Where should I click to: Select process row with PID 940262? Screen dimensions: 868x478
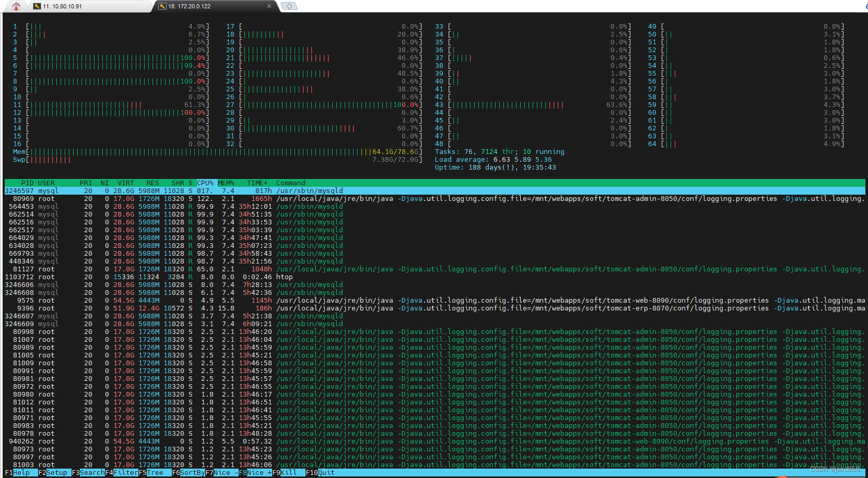pyautogui.click(x=435, y=441)
